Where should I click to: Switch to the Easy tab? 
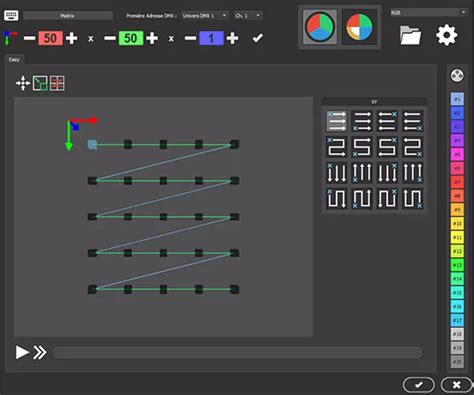(x=14, y=59)
